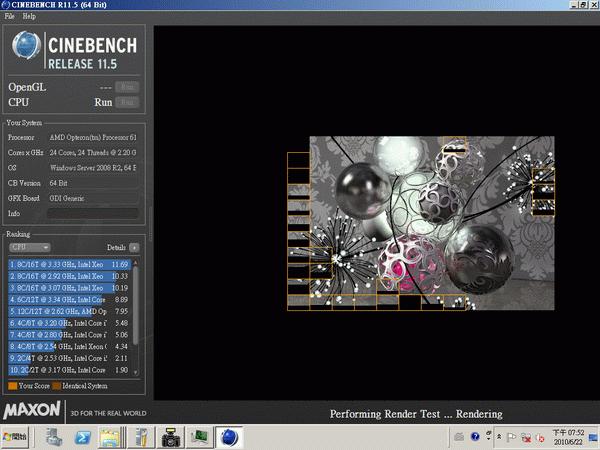Select ranking entry 2 scoring 10.33
Image resolution: width=600 pixels, height=450 pixels.
pyautogui.click(x=69, y=276)
